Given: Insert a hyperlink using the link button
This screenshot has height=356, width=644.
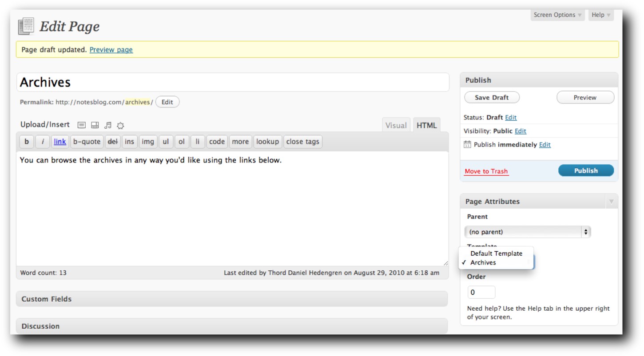Looking at the screenshot, I should click(x=60, y=142).
